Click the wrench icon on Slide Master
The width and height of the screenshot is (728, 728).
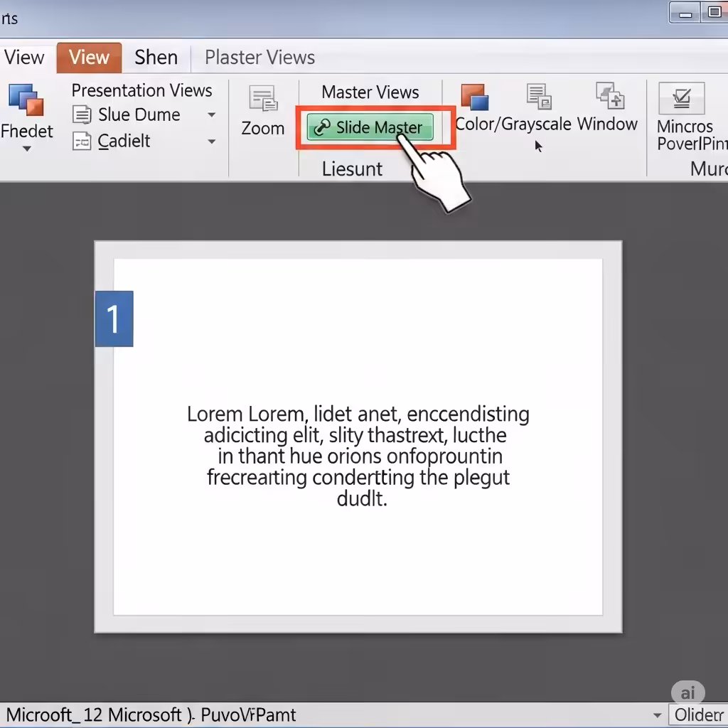(322, 127)
